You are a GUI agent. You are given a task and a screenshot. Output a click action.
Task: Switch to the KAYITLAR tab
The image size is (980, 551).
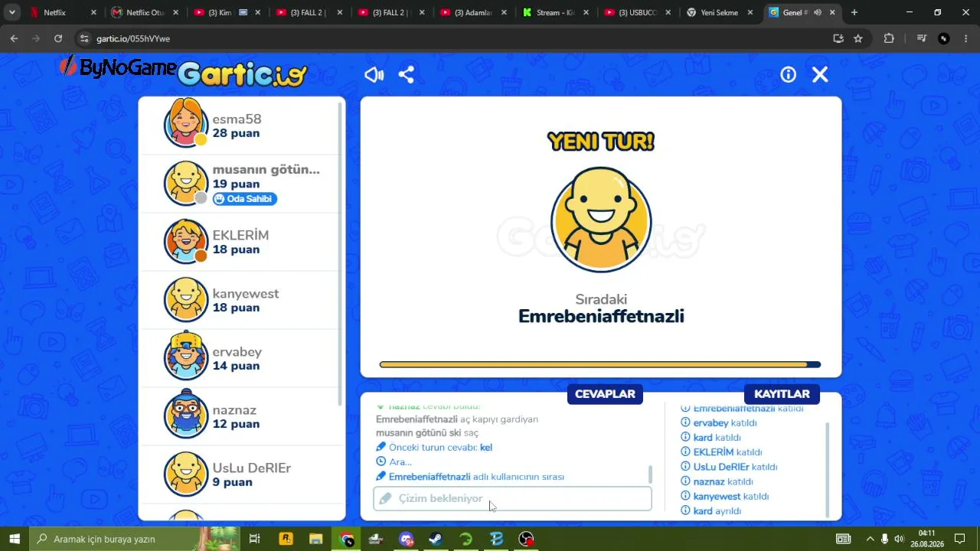782,394
